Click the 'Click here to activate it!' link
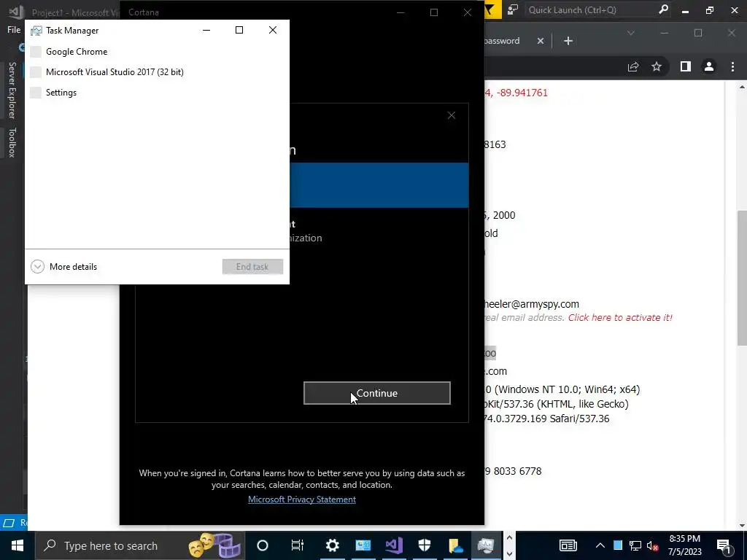Viewport: 747px width, 560px height. click(620, 318)
